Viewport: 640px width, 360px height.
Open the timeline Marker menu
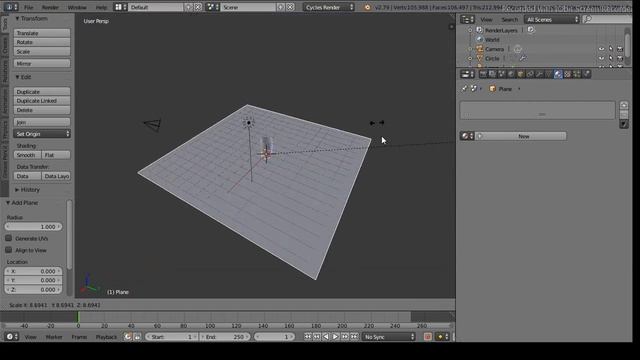(x=54, y=337)
